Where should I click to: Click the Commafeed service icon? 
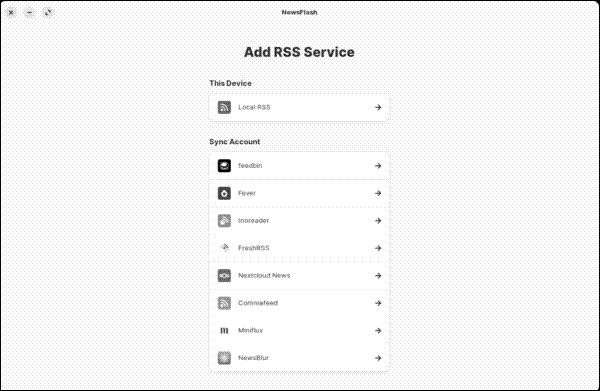pyautogui.click(x=224, y=303)
